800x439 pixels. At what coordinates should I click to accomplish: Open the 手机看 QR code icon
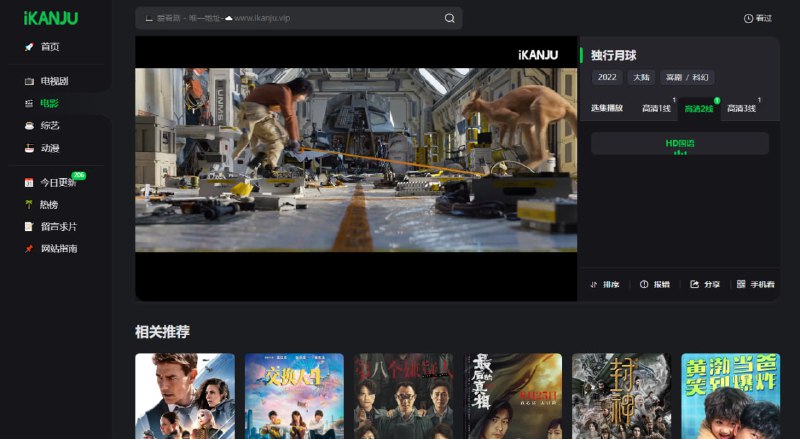[741, 285]
